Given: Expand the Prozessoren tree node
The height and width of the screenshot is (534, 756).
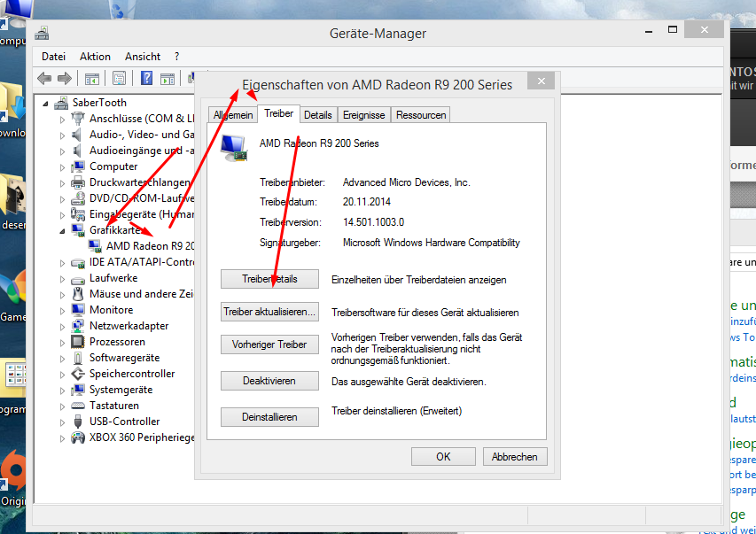Looking at the screenshot, I should [x=62, y=343].
